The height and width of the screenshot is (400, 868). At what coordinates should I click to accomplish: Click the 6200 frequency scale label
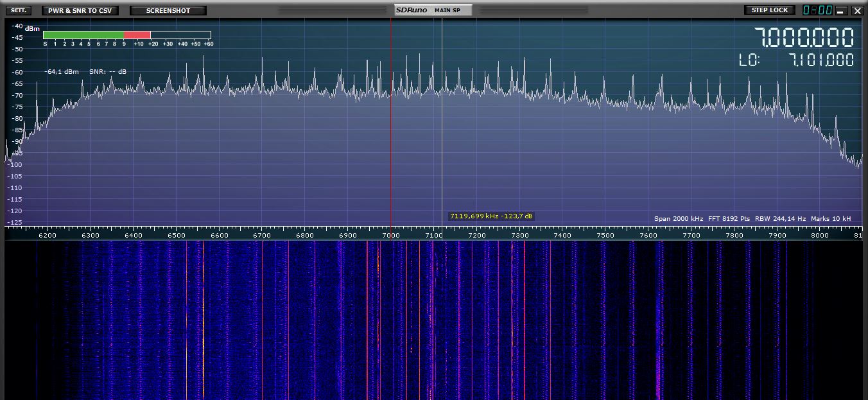coord(48,236)
